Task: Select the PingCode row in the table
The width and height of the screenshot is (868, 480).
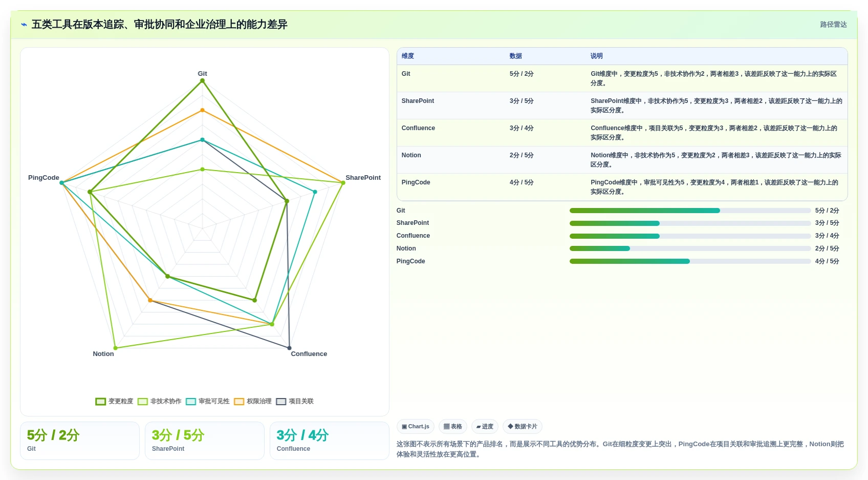Action: click(x=622, y=187)
